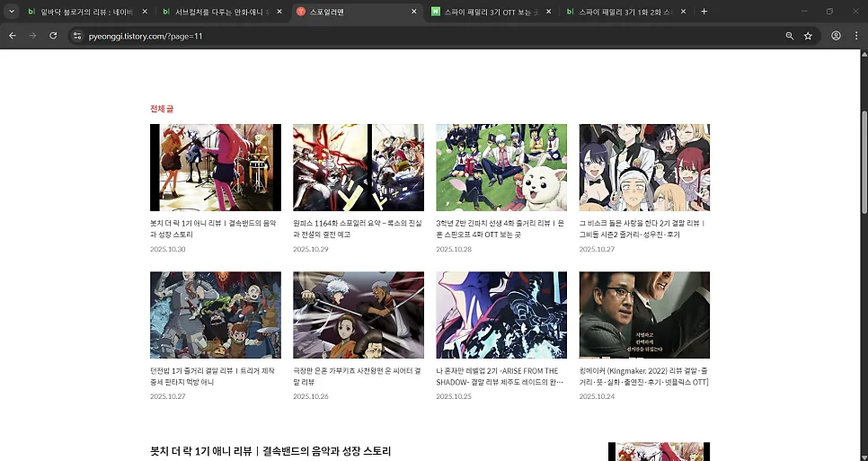The height and width of the screenshot is (461, 868).
Task: Close the 서브컬처를 다루는 만화 tab
Action: click(279, 11)
